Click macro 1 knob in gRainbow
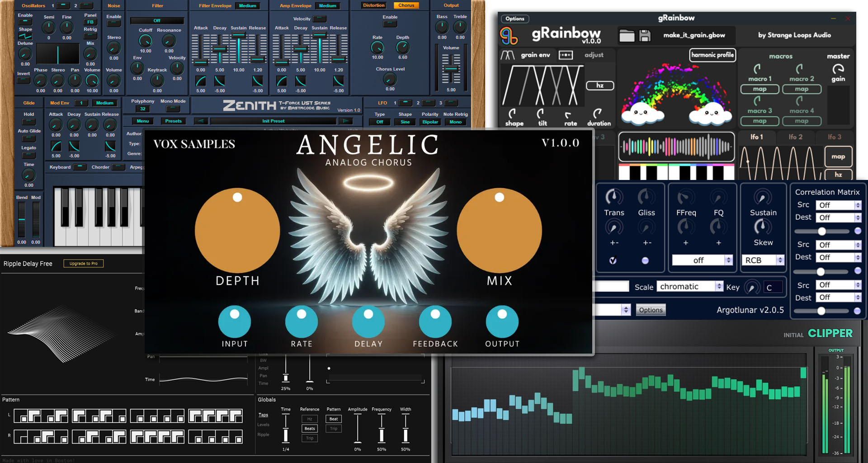868x463 pixels. pyautogui.click(x=757, y=69)
